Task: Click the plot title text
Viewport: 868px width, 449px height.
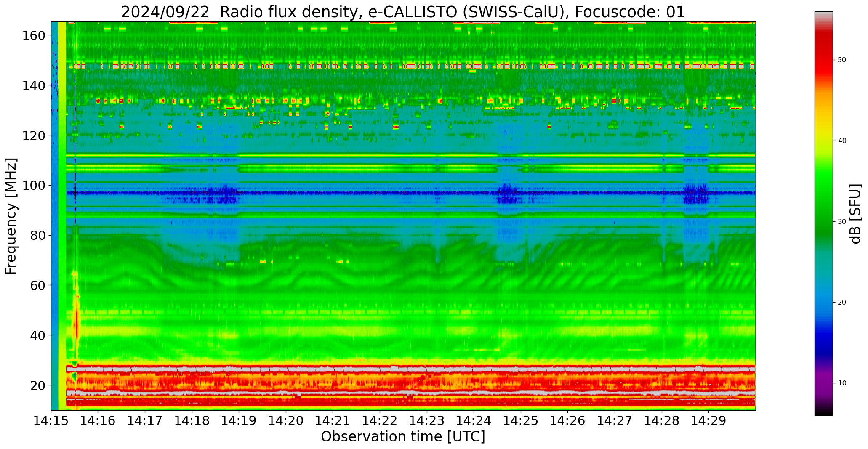Action: click(403, 12)
